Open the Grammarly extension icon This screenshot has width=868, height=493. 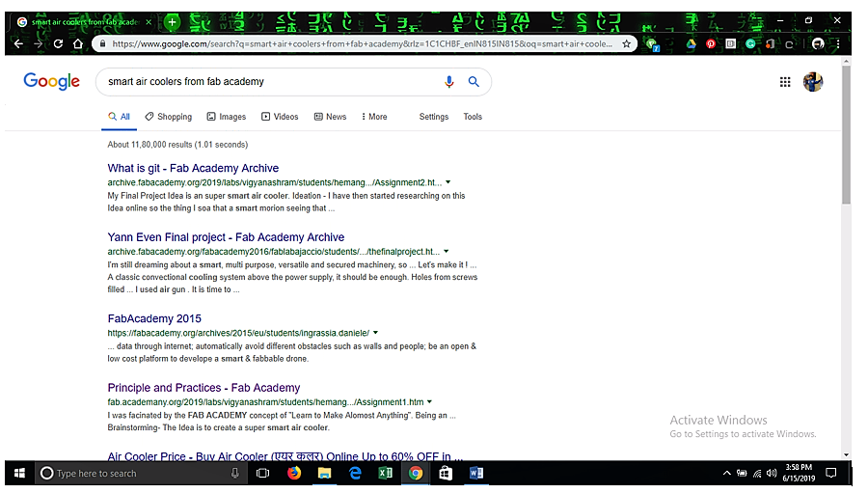tap(750, 43)
